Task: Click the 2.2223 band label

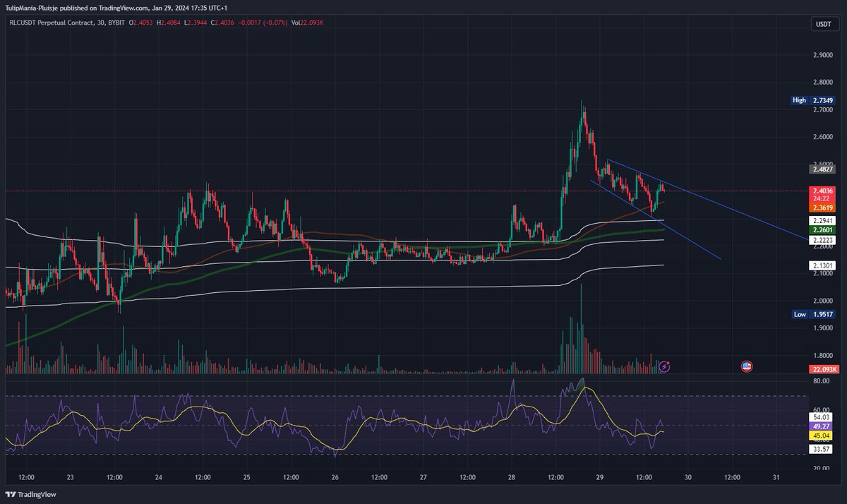Action: pyautogui.click(x=822, y=240)
